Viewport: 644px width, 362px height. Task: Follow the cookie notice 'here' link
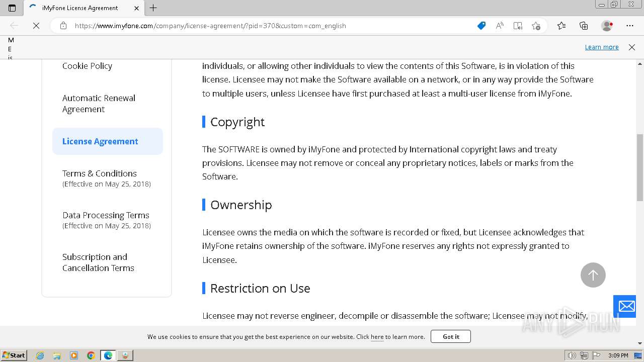coord(377,337)
